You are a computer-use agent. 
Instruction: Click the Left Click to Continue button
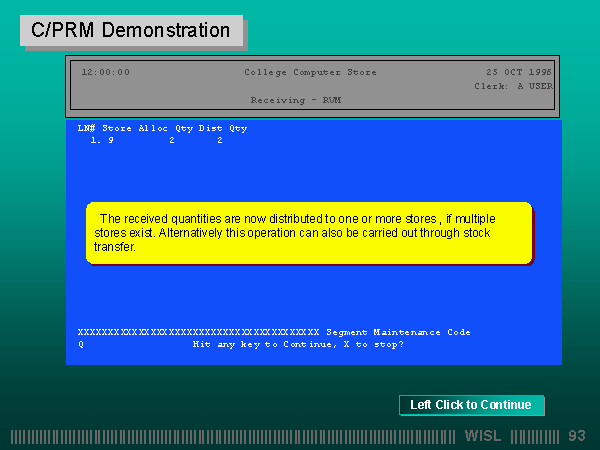point(471,405)
